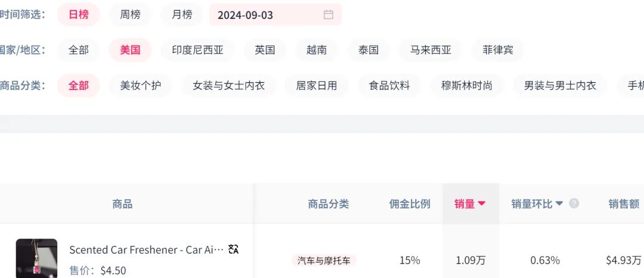This screenshot has width=644, height=278.
Task: Select 全部 under country/region filter
Action: 79,50
